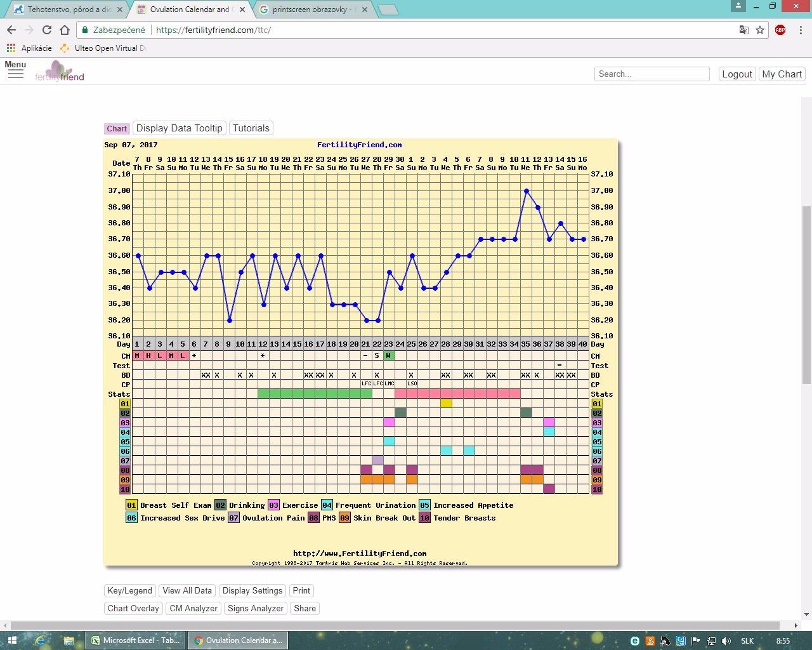Screen dimensions: 812x650
Task: Open the CM Analyzer
Action: pyautogui.click(x=193, y=608)
